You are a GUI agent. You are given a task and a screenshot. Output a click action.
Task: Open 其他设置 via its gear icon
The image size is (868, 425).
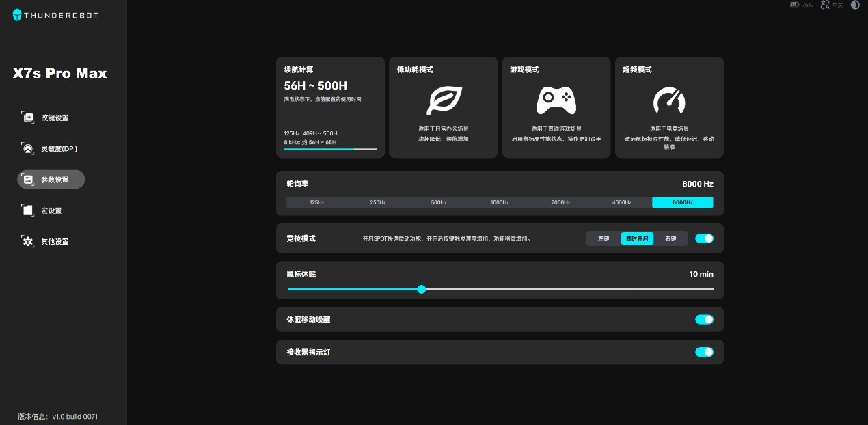28,241
